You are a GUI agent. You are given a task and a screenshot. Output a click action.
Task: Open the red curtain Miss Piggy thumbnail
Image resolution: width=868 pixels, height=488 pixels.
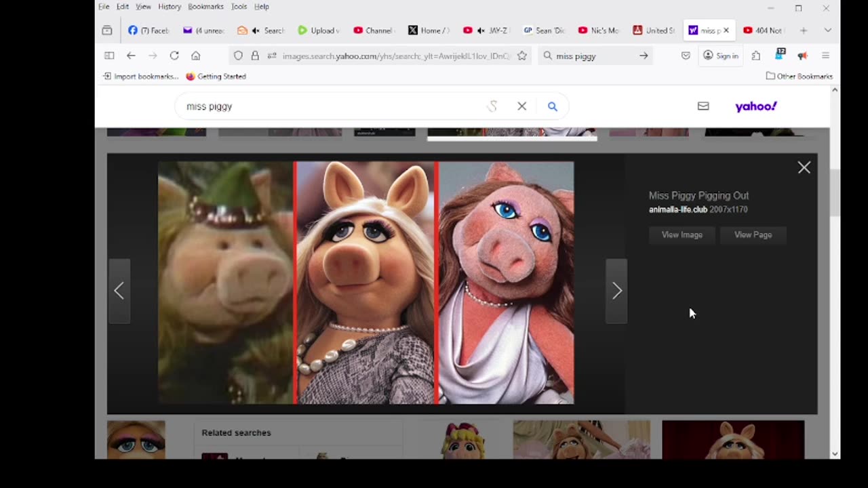(x=733, y=440)
